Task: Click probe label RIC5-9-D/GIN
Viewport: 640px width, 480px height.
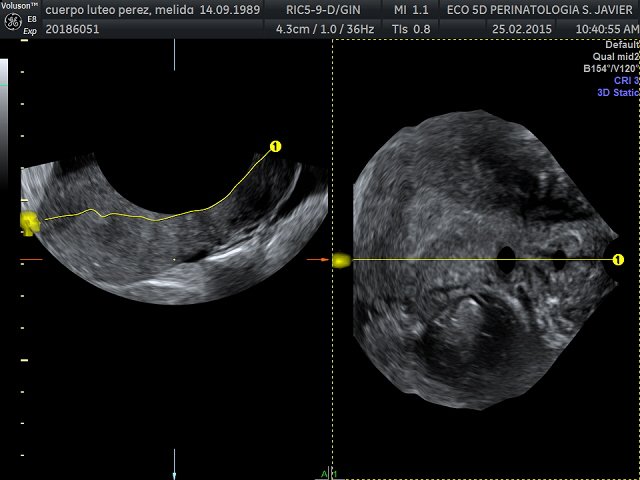Action: 323,10
